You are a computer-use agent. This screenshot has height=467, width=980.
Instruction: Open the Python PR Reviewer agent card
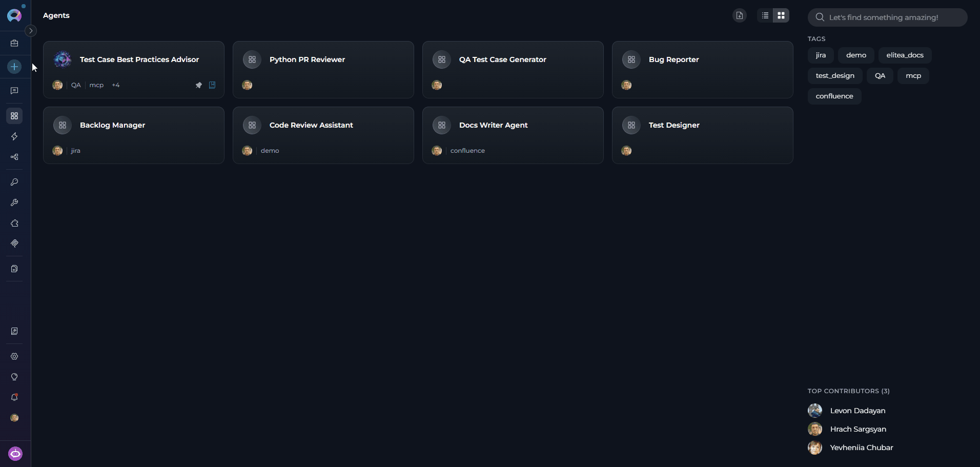(x=323, y=70)
